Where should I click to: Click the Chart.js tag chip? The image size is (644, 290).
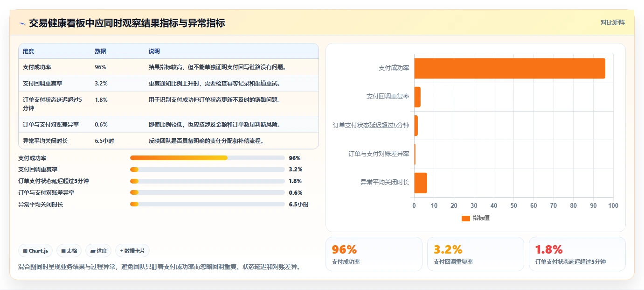pos(36,251)
